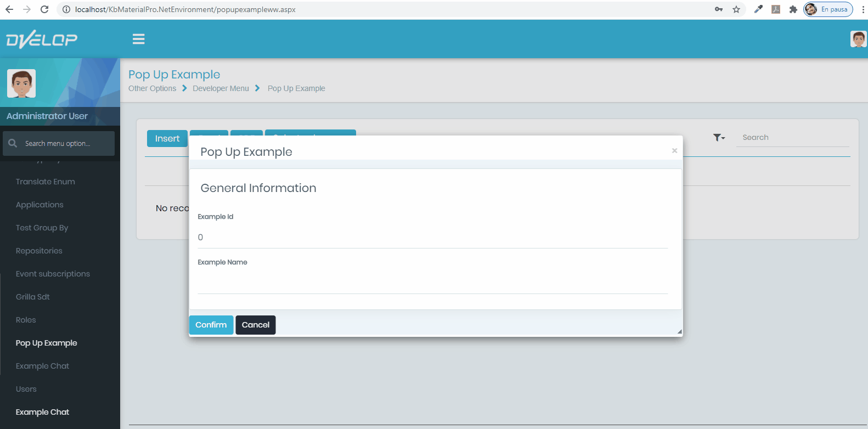
Task: Open Translate Enum menu item
Action: (46, 182)
